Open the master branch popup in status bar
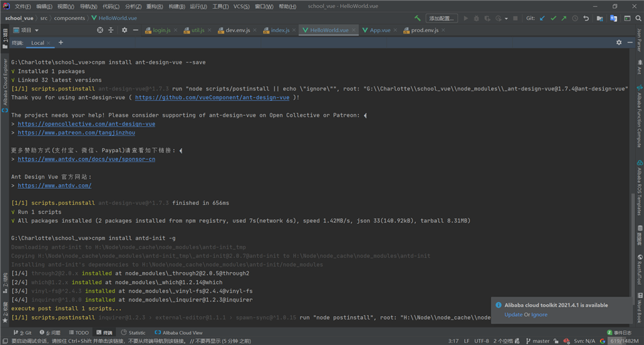This screenshot has width=644, height=345. (537, 341)
